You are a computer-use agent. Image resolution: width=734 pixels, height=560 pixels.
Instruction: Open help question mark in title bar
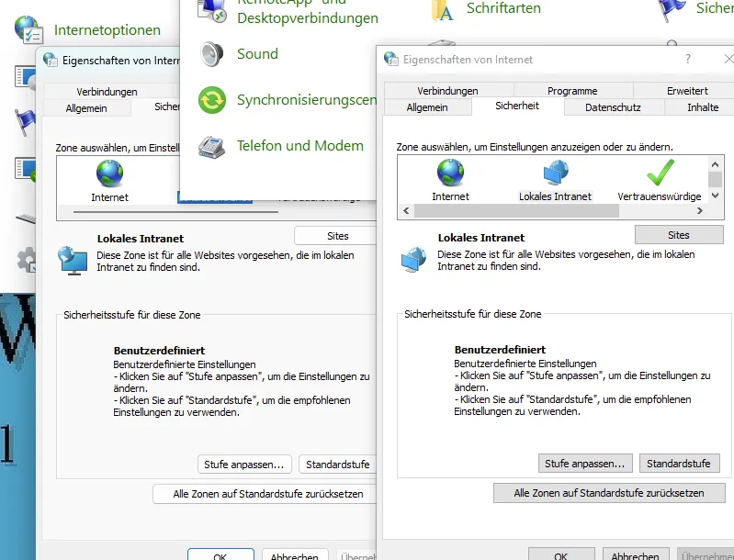tap(688, 59)
